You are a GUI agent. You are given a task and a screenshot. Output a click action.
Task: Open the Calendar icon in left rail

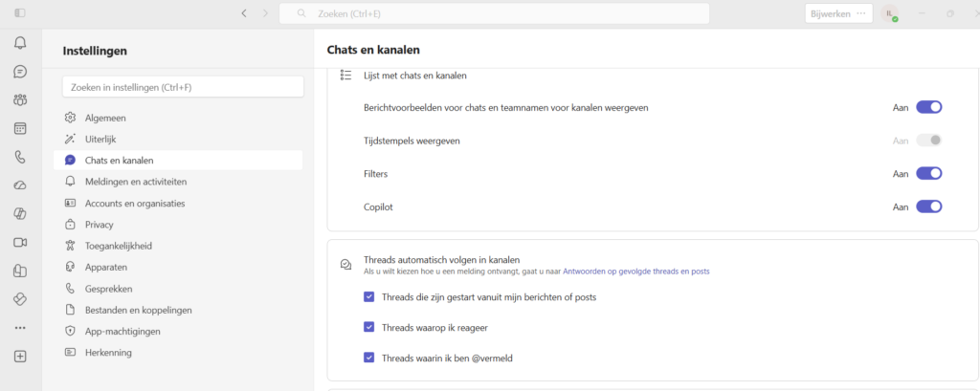pos(20,129)
